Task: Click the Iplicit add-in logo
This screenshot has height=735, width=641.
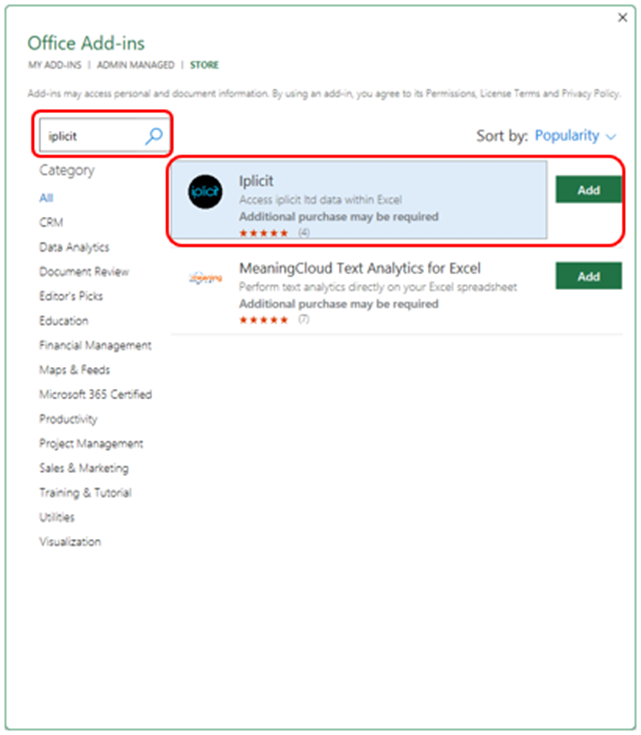Action: 205,192
